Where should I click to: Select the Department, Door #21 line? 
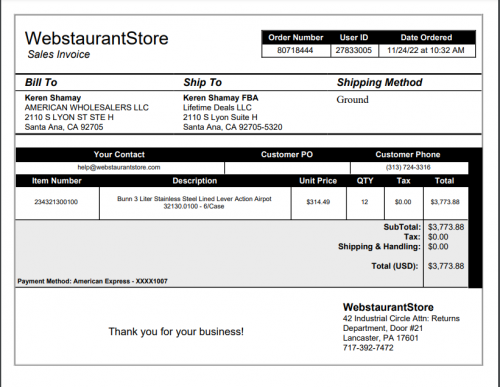coord(383,328)
